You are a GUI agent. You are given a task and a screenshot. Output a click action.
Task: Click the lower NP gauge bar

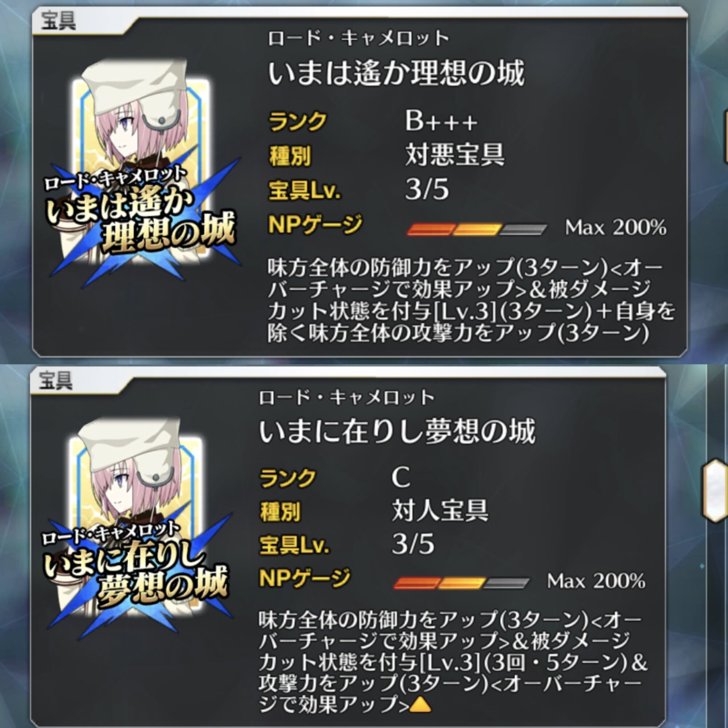pos(462,583)
